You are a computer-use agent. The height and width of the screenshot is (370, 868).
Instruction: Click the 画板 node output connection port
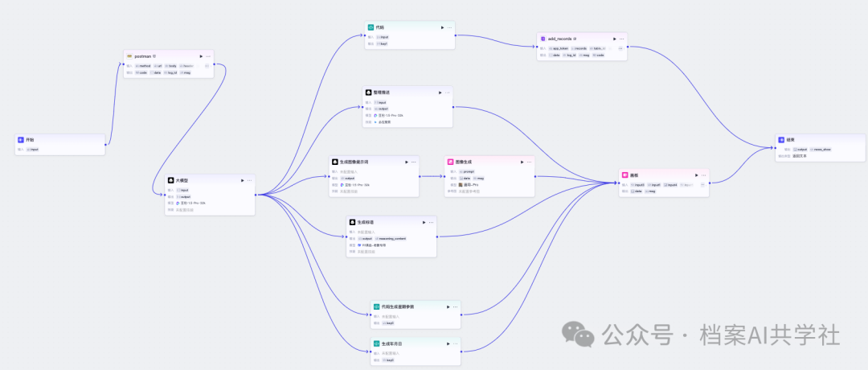tap(709, 183)
